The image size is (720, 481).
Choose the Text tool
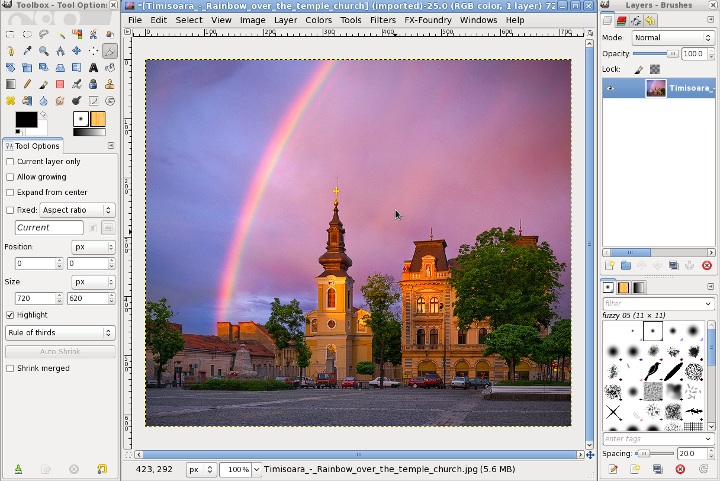pyautogui.click(x=93, y=67)
